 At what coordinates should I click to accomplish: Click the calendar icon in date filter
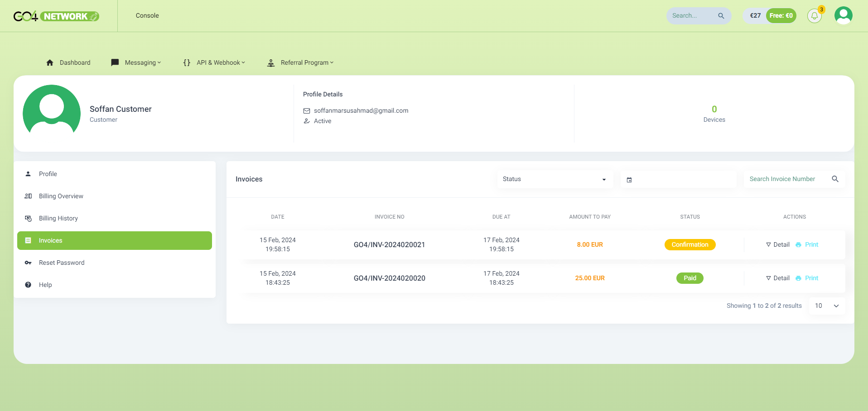click(629, 180)
